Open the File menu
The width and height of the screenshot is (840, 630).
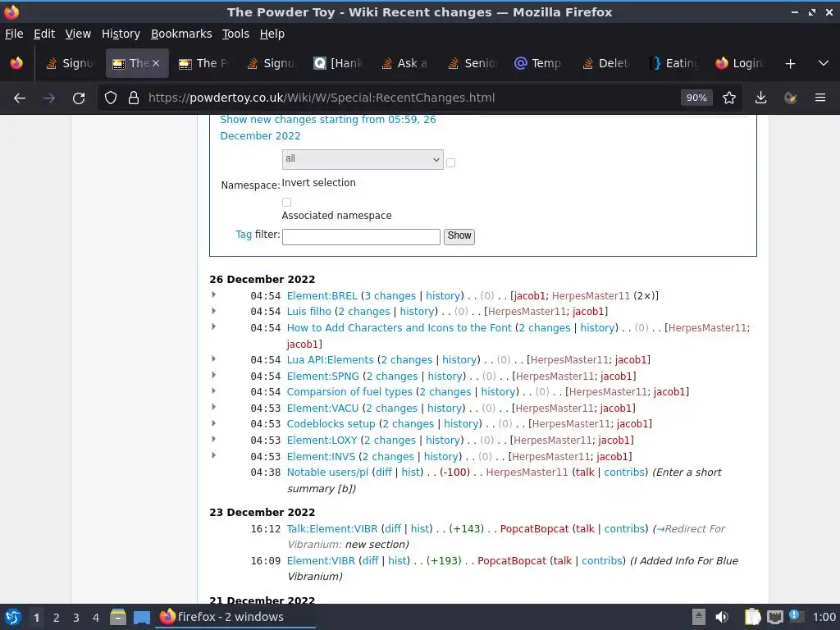(14, 34)
